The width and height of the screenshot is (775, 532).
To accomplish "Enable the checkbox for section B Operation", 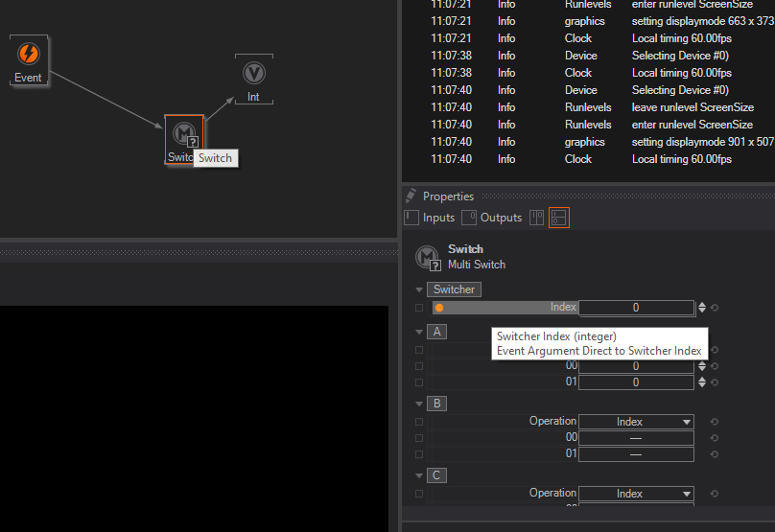I will click(x=419, y=422).
